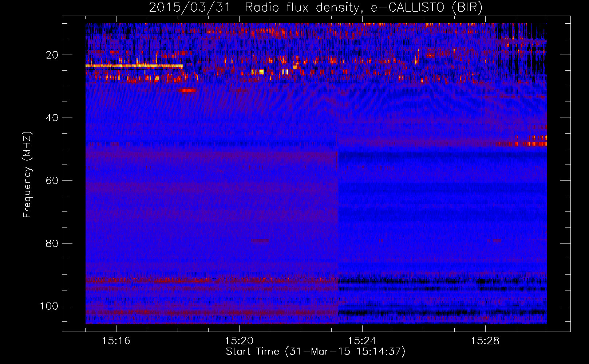
Task: Click the 'Frequency (MHZ)' y-axis label
Action: (27, 175)
